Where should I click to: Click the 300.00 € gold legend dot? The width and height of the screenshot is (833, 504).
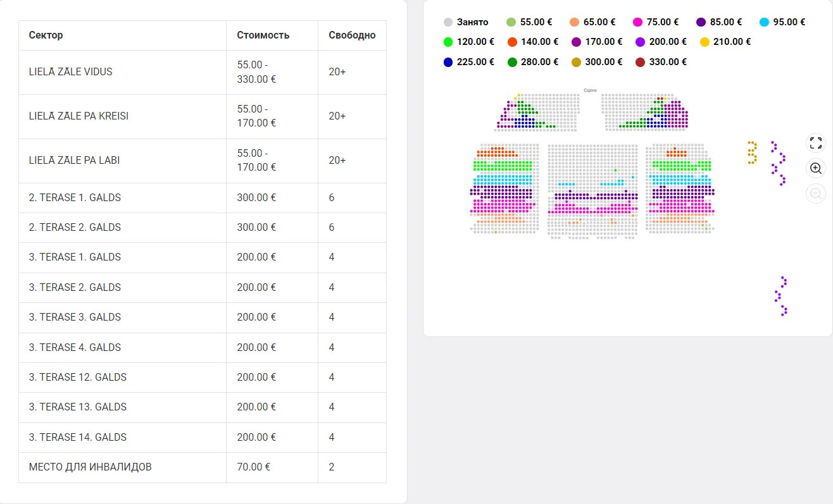(x=575, y=62)
